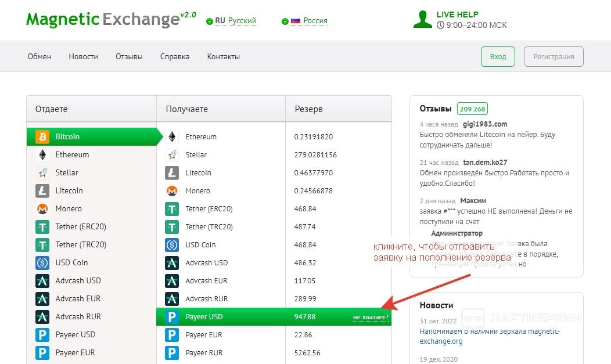Click reserve value 0.46377970
The width and height of the screenshot is (611, 364).
(313, 172)
